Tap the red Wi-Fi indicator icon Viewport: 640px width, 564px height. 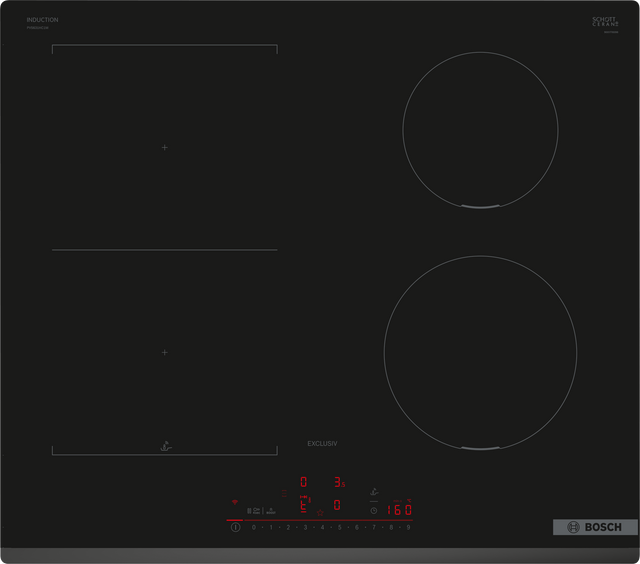[236, 501]
